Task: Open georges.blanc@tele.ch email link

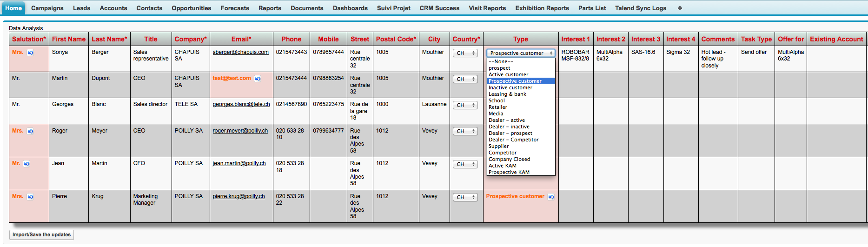Action: coord(241,104)
